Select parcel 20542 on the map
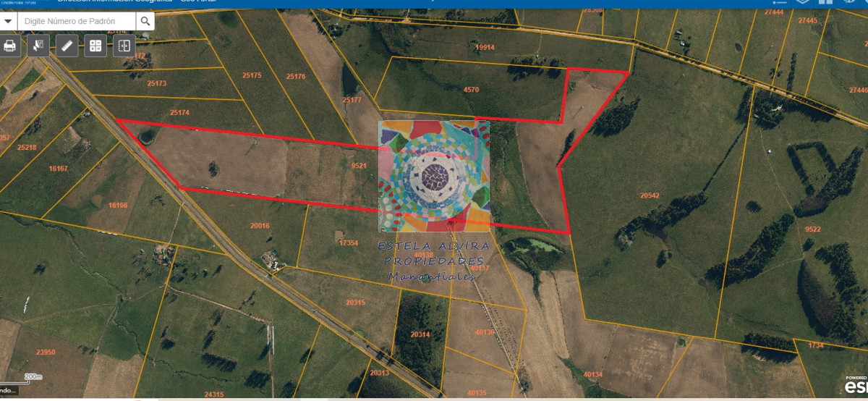 coord(650,195)
